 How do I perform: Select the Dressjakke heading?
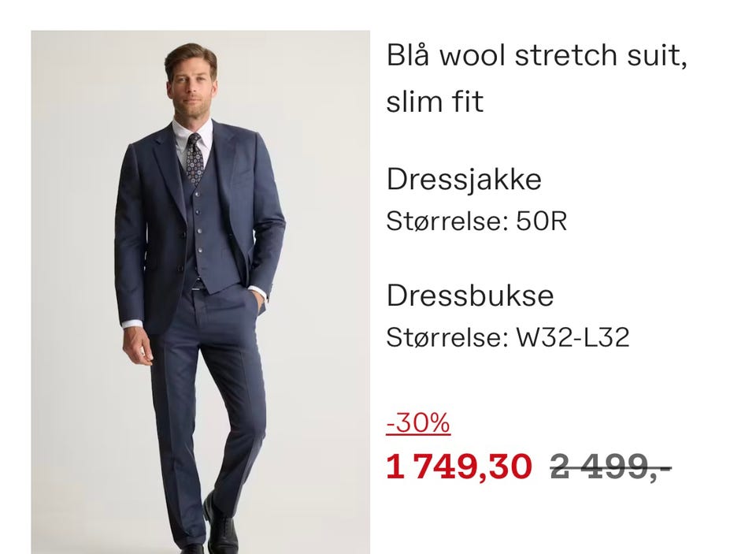tap(464, 180)
